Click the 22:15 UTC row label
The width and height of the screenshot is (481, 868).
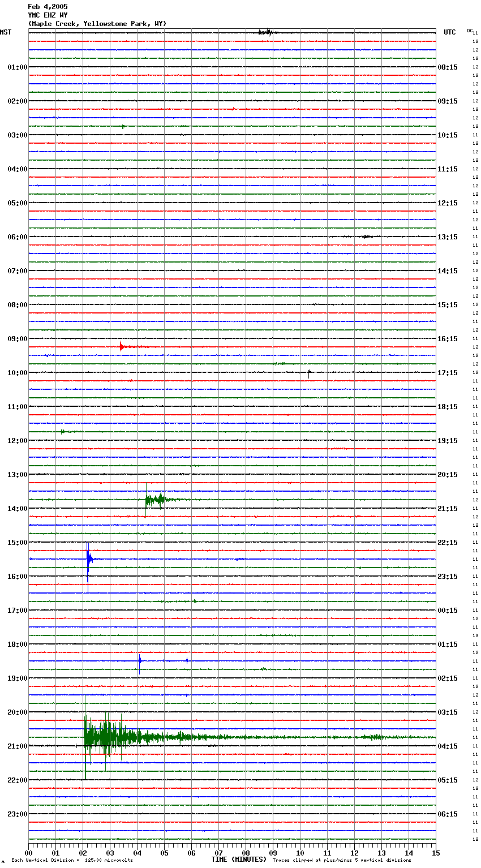coord(448,543)
